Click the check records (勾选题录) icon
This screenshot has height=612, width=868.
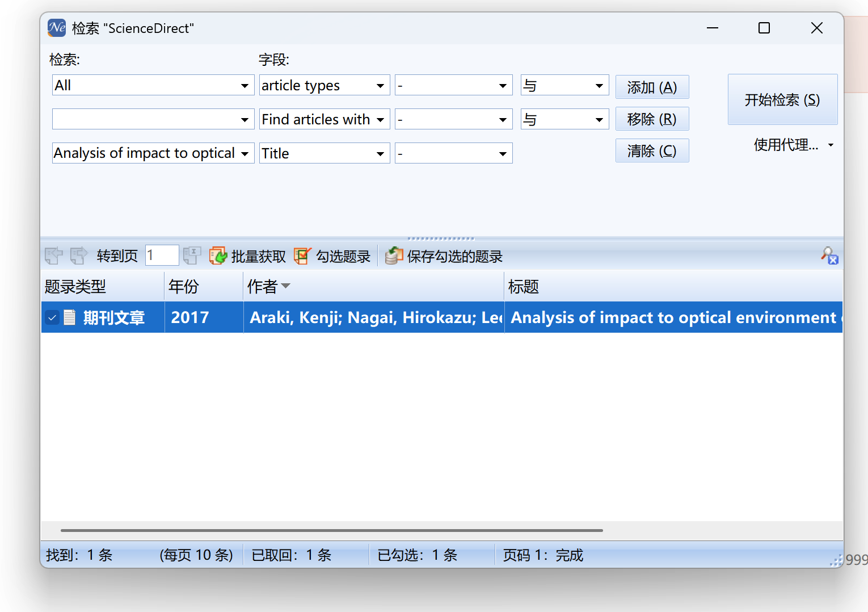pos(303,256)
